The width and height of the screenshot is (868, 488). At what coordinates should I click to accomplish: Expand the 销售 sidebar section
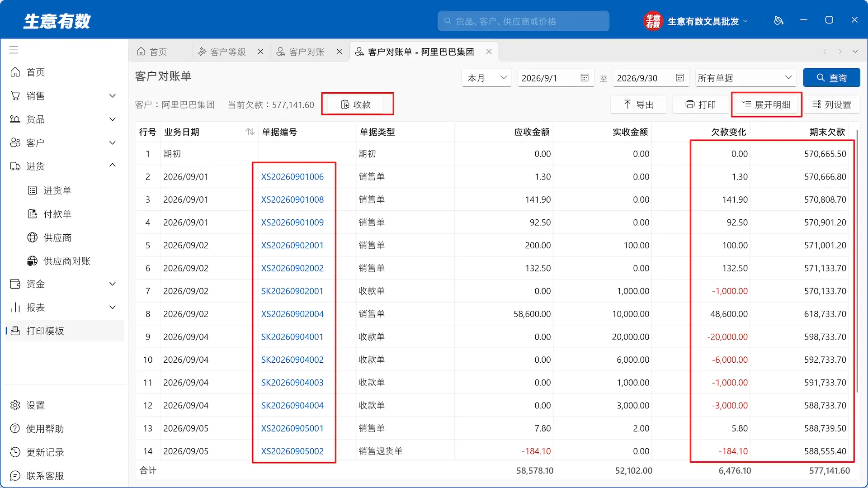(x=113, y=96)
